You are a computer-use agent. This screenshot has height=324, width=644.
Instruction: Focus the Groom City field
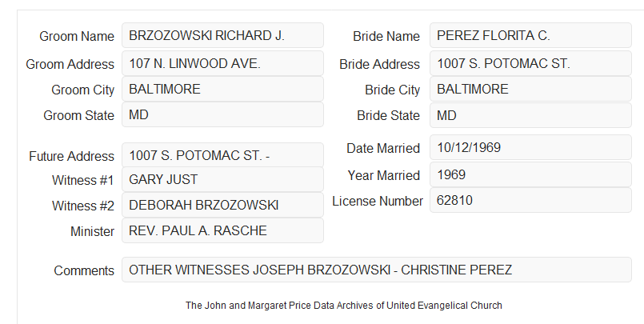tap(222, 89)
